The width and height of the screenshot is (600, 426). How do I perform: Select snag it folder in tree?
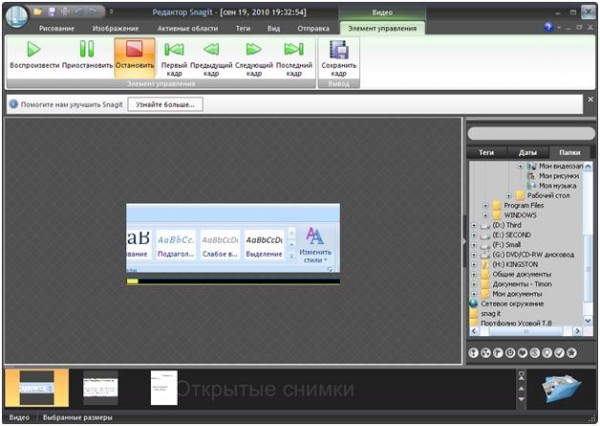pyautogui.click(x=491, y=313)
